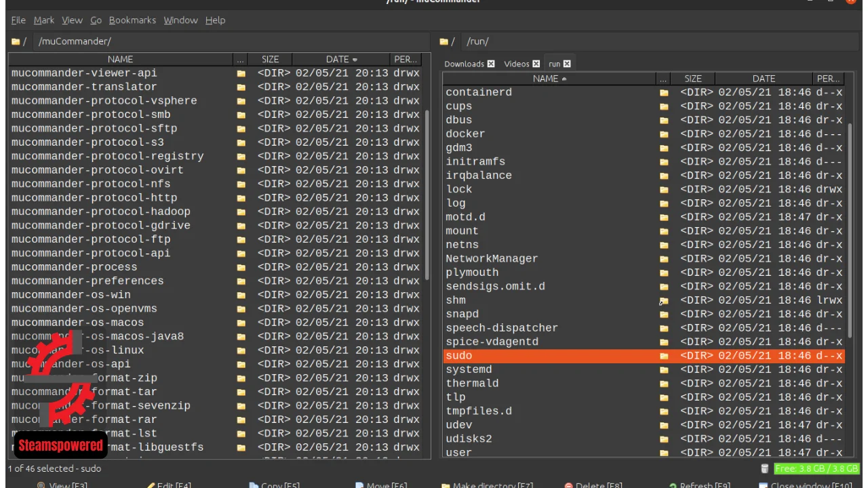Open left panel drive selector button
This screenshot has width=868, height=488.
pyautogui.click(x=19, y=41)
